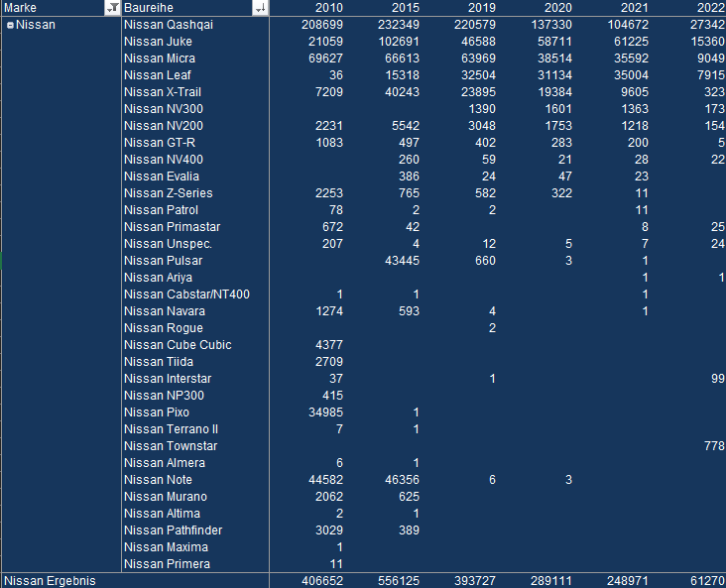The width and height of the screenshot is (726, 588).
Task: Select the Nissan Tiida row label
Action: pos(159,362)
